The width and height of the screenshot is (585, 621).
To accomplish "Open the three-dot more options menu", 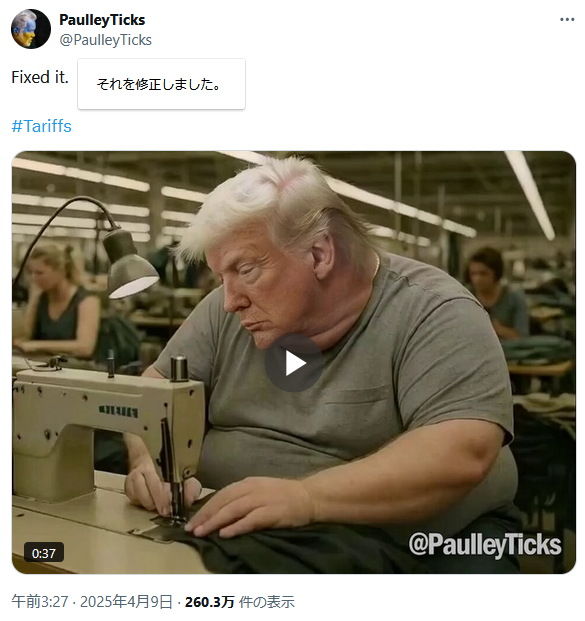I will click(x=567, y=19).
